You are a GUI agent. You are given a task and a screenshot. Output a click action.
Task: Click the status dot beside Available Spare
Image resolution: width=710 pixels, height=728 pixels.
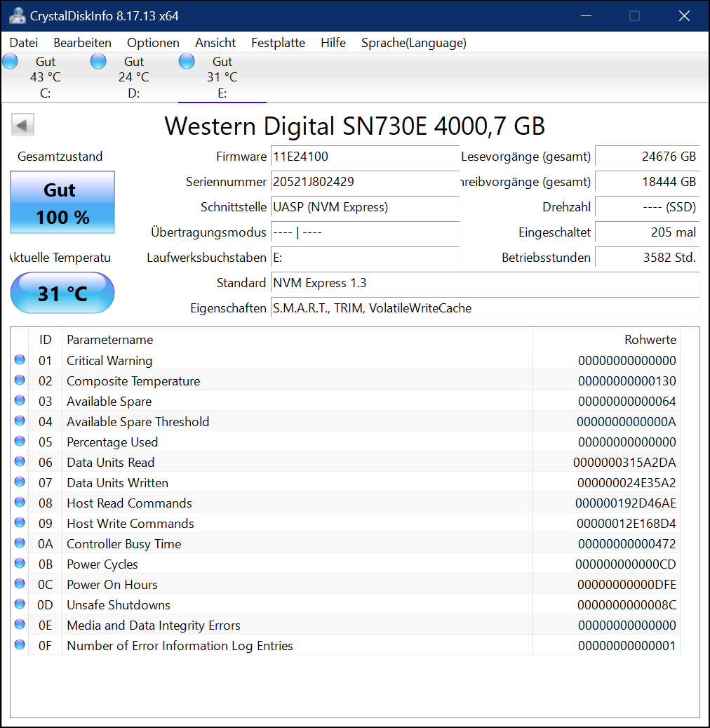pyautogui.click(x=20, y=401)
